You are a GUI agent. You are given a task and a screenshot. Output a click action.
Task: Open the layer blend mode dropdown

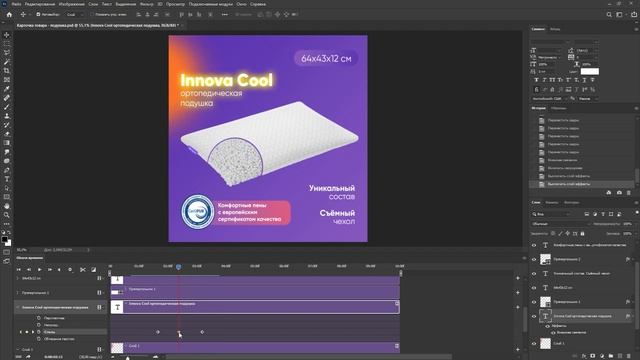point(561,224)
